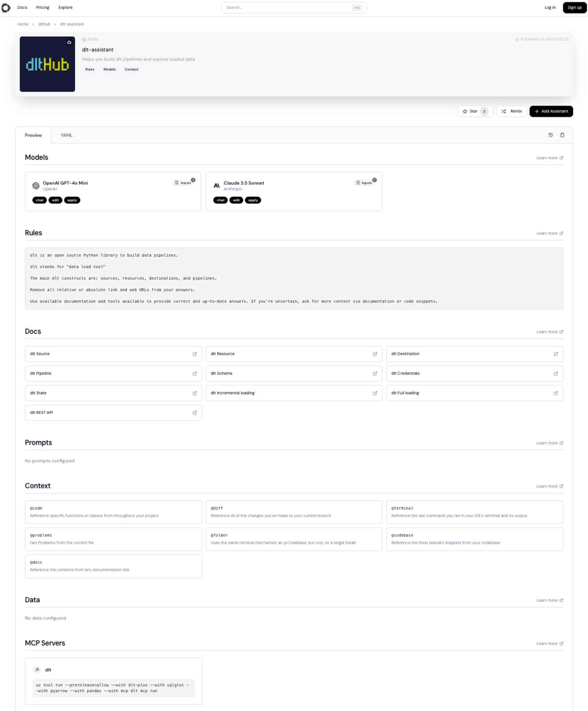Viewport: 588px width, 711px height.
Task: Click the dlt-assistant breadcrumb item
Action: [x=72, y=24]
